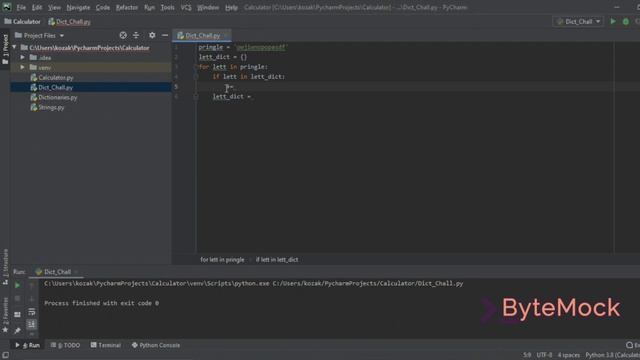Click down the stack trace arrow
This screenshot has width=640, height=360.
point(31,299)
